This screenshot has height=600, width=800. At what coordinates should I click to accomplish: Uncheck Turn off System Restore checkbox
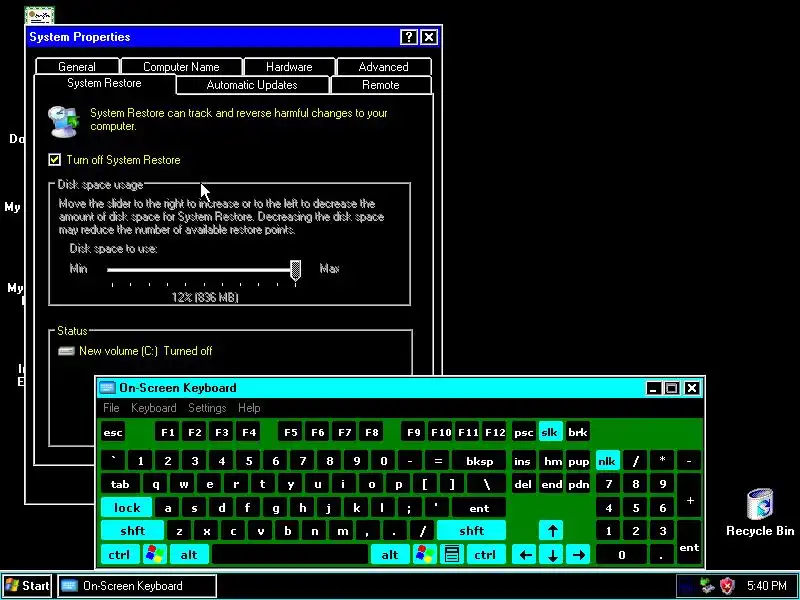point(55,160)
